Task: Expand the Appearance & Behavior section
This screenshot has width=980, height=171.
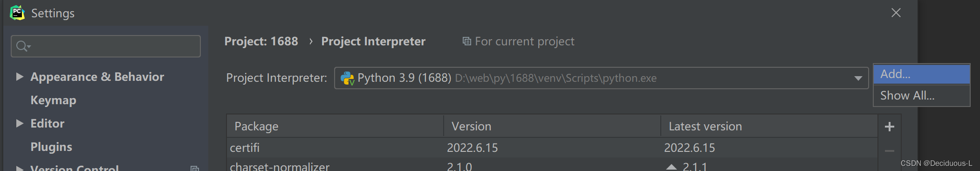Action: (x=20, y=77)
